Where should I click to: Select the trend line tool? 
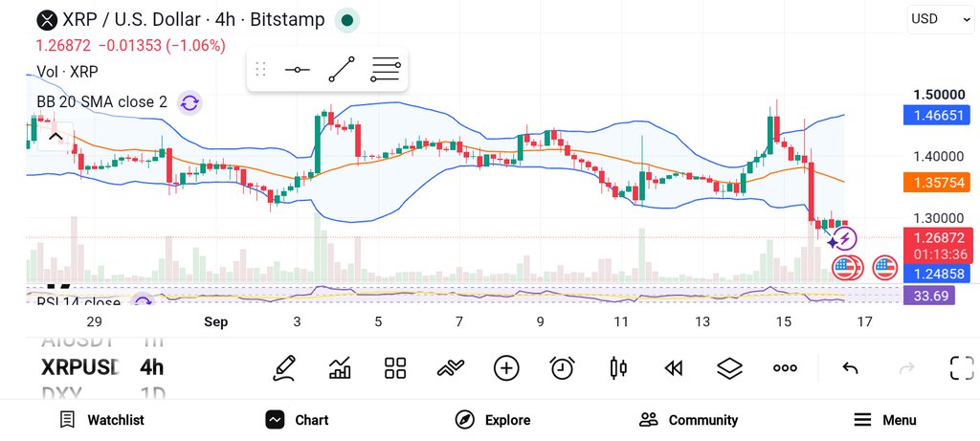[342, 69]
